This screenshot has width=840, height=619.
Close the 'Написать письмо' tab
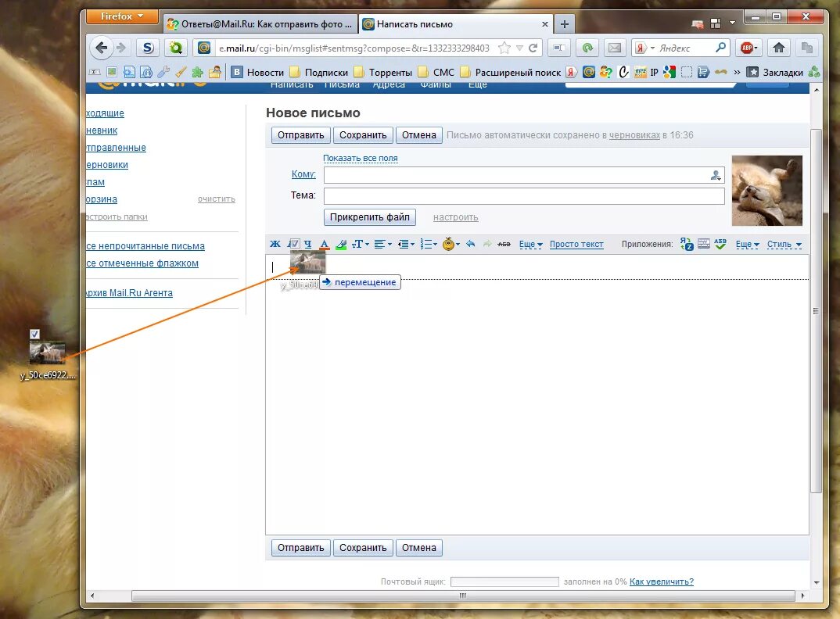[545, 24]
